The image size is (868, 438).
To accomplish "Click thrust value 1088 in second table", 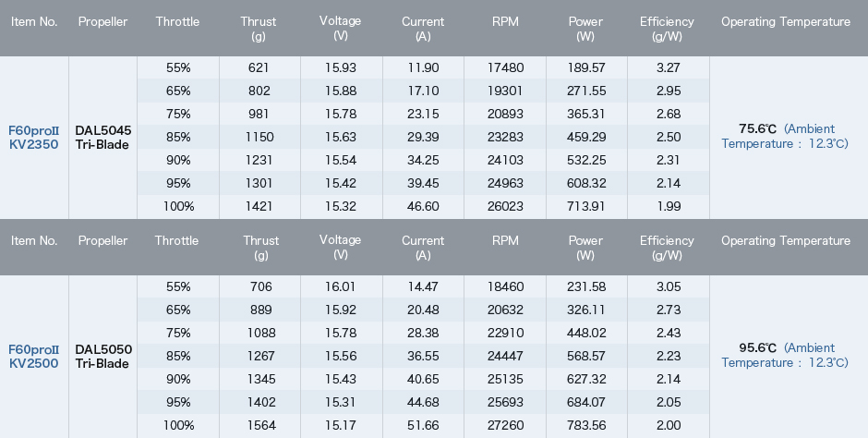I will (x=260, y=333).
